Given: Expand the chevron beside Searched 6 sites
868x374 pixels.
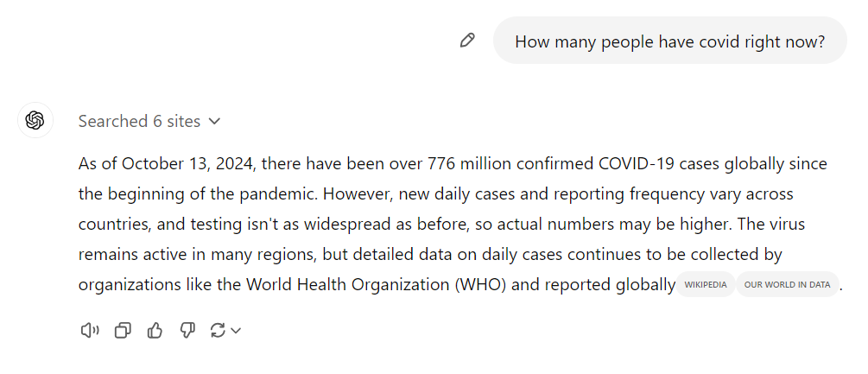Looking at the screenshot, I should pos(215,121).
